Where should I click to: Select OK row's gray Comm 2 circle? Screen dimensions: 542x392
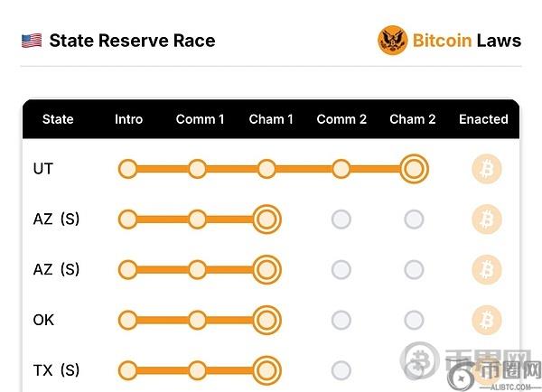click(x=341, y=320)
